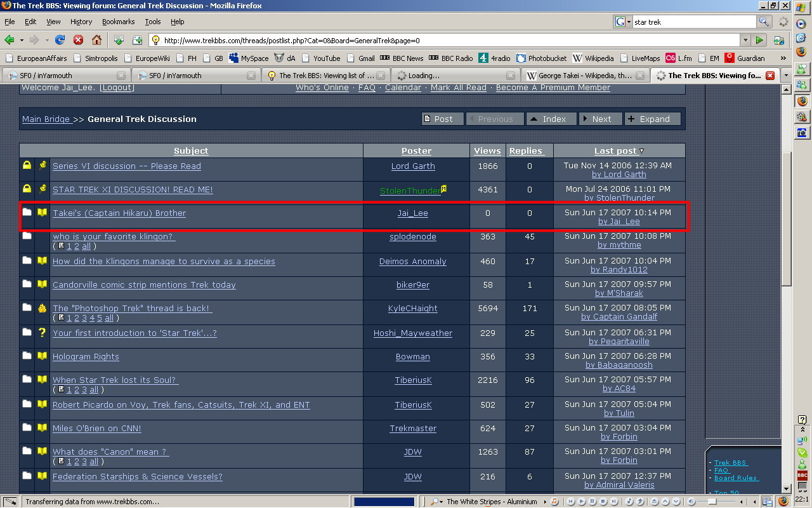This screenshot has width=812, height=508.
Task: Open the Calendar link
Action: [403, 88]
